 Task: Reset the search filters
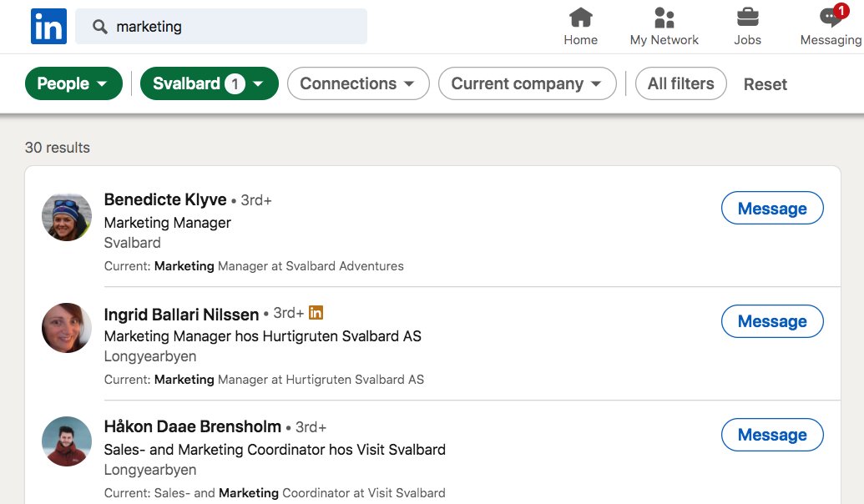765,84
